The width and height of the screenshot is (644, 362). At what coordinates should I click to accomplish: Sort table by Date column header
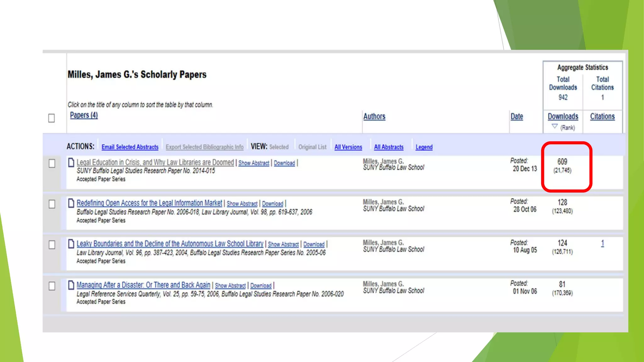click(517, 117)
